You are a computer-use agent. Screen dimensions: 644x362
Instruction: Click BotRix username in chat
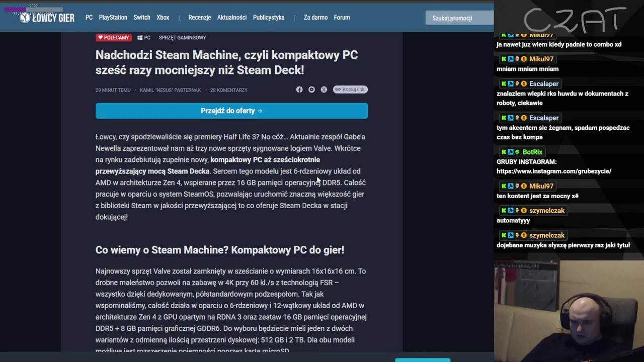(532, 152)
